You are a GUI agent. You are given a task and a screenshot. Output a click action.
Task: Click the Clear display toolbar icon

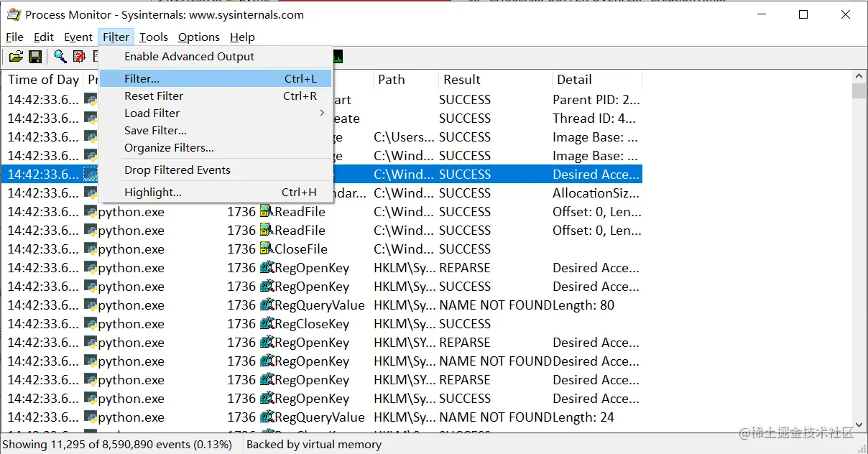click(x=79, y=57)
